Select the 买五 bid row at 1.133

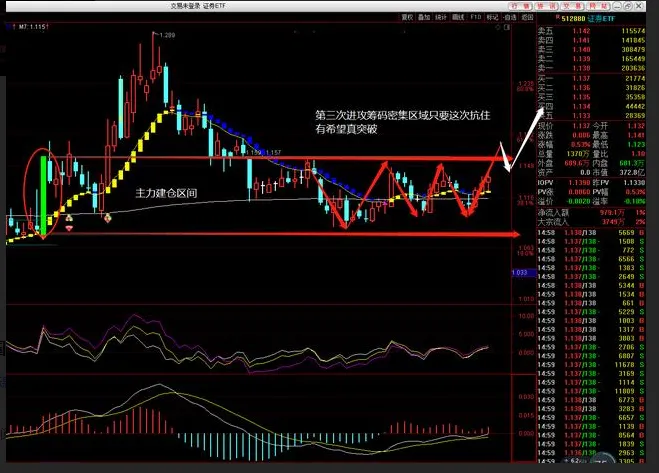[x=591, y=115]
